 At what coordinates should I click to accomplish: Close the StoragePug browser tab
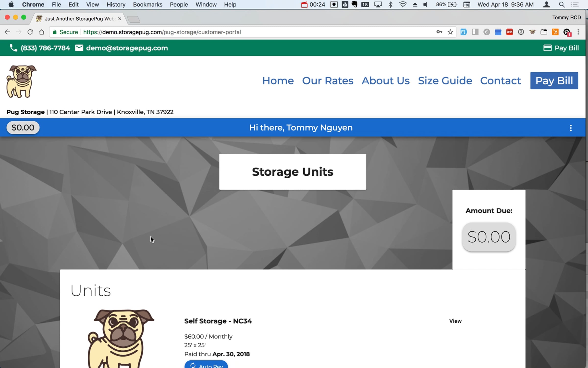(x=120, y=19)
